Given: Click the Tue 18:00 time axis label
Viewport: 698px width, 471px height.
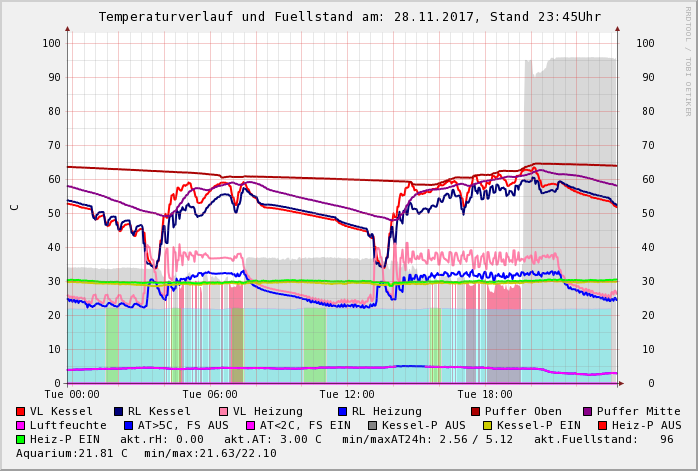Looking at the screenshot, I should pyautogui.click(x=484, y=395).
